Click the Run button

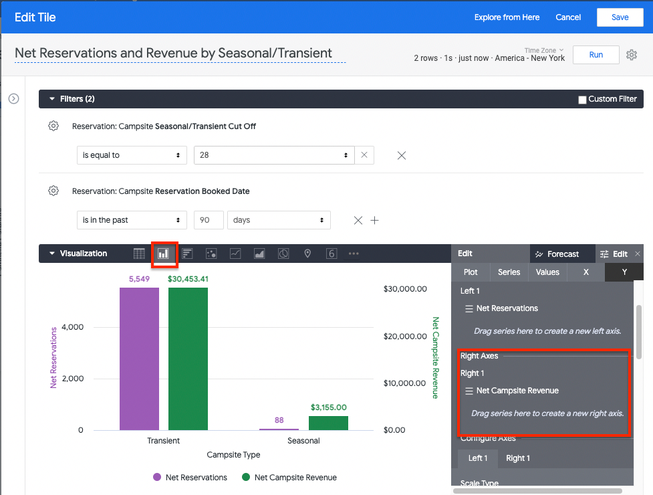coord(595,55)
